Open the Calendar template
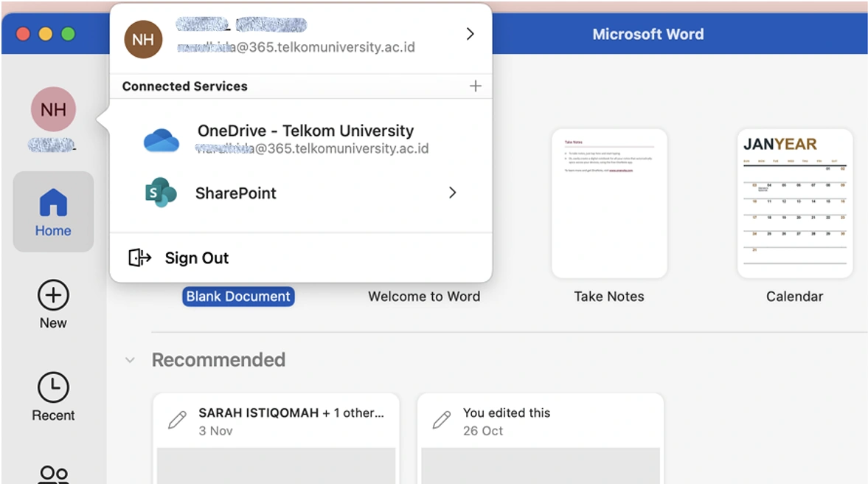The width and height of the screenshot is (868, 484). [794, 204]
